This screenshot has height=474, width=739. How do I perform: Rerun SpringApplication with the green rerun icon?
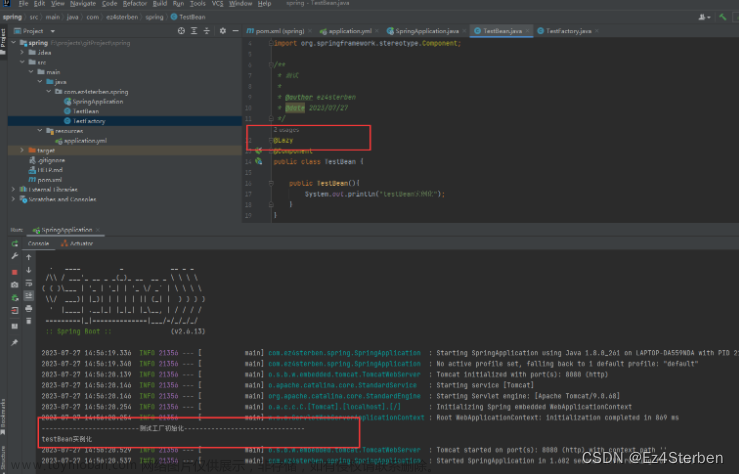coord(15,244)
